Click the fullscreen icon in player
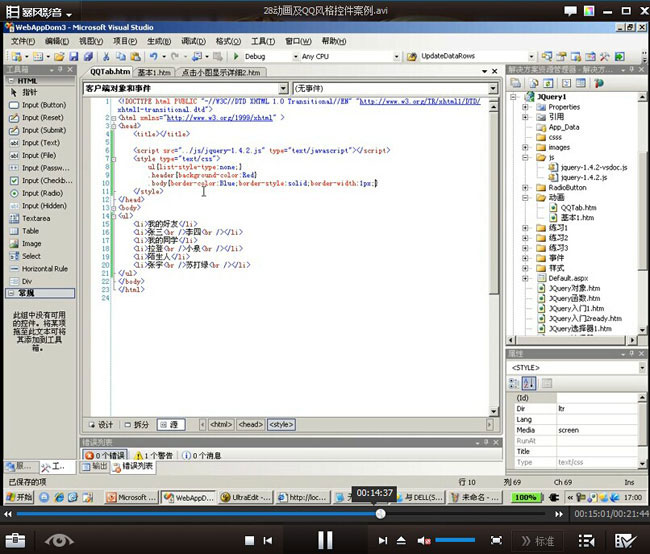The image size is (650, 554). coord(496,540)
